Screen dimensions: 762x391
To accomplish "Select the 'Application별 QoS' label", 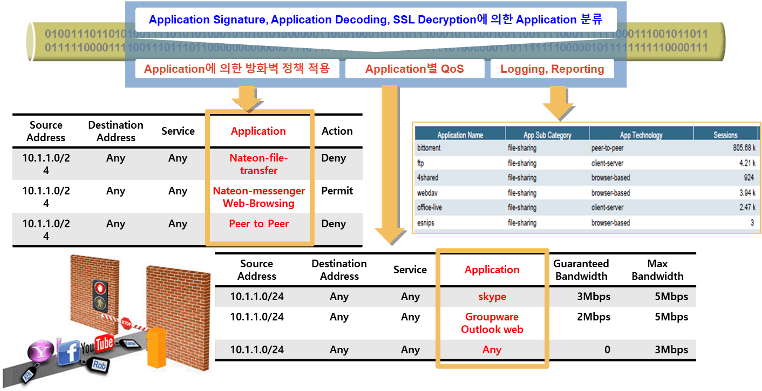I will [x=415, y=68].
